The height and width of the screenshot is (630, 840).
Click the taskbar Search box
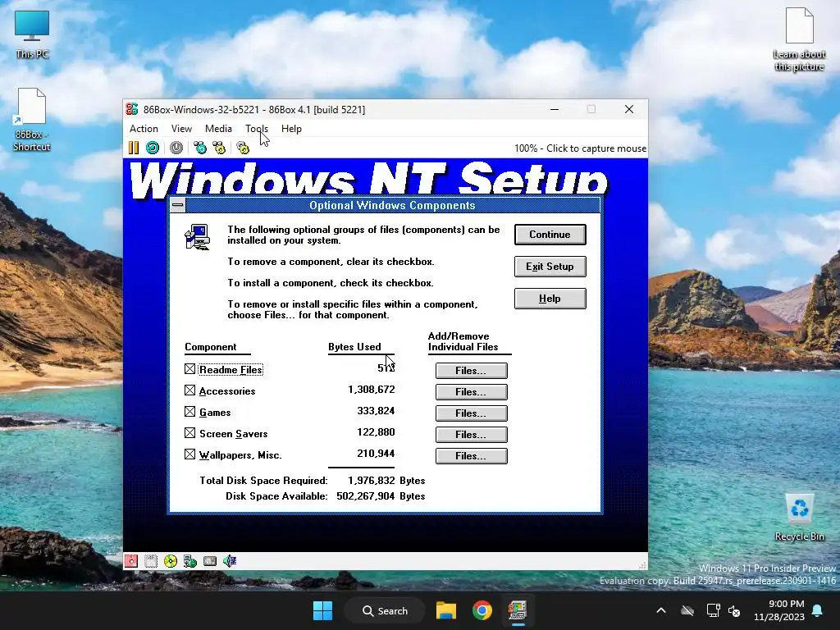(x=385, y=610)
